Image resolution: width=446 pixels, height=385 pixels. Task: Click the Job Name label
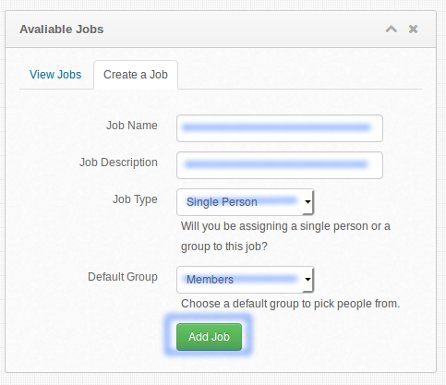(132, 125)
